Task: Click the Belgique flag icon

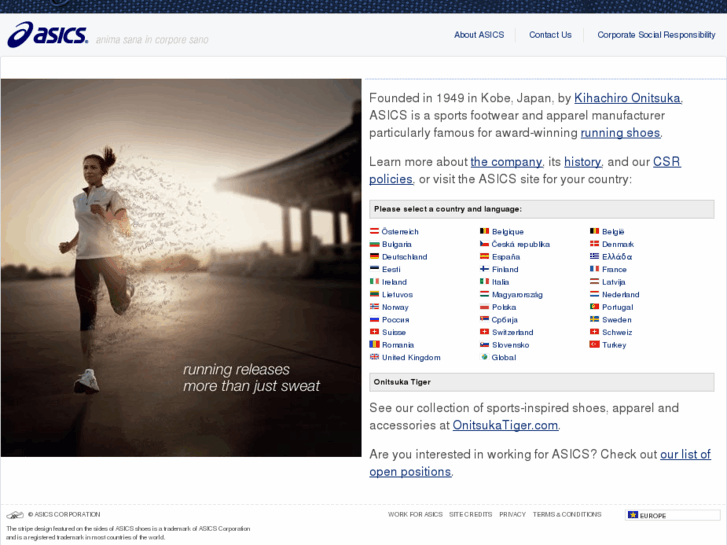Action: [484, 231]
